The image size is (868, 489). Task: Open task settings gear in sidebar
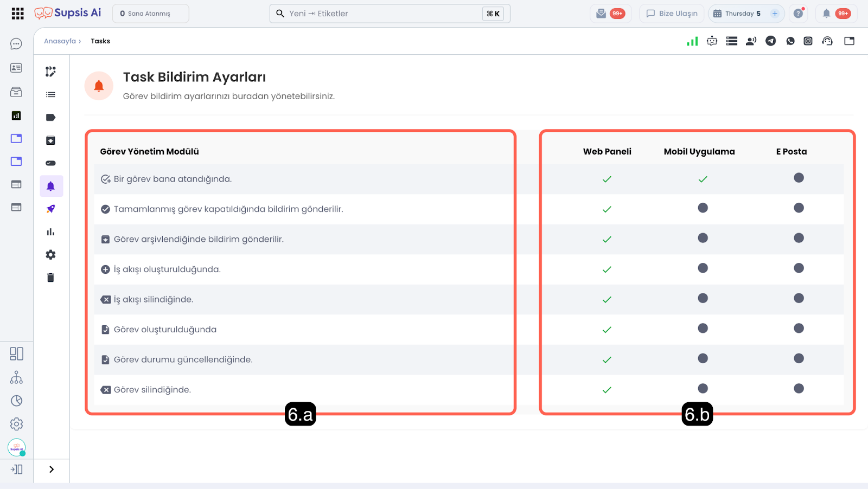tap(50, 255)
